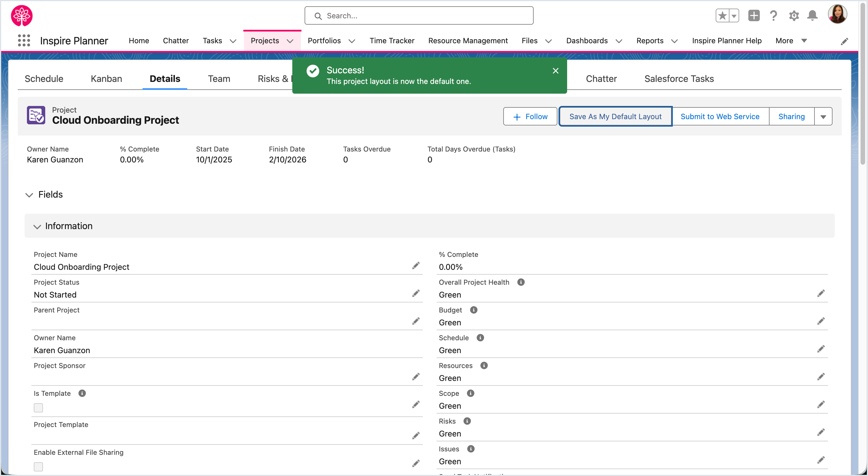Click the global actions plus icon

tap(754, 15)
